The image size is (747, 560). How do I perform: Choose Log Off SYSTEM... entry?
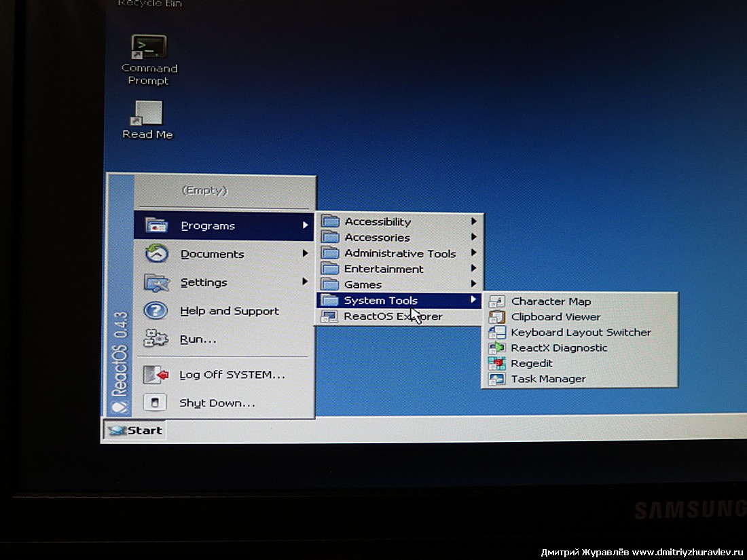point(224,374)
